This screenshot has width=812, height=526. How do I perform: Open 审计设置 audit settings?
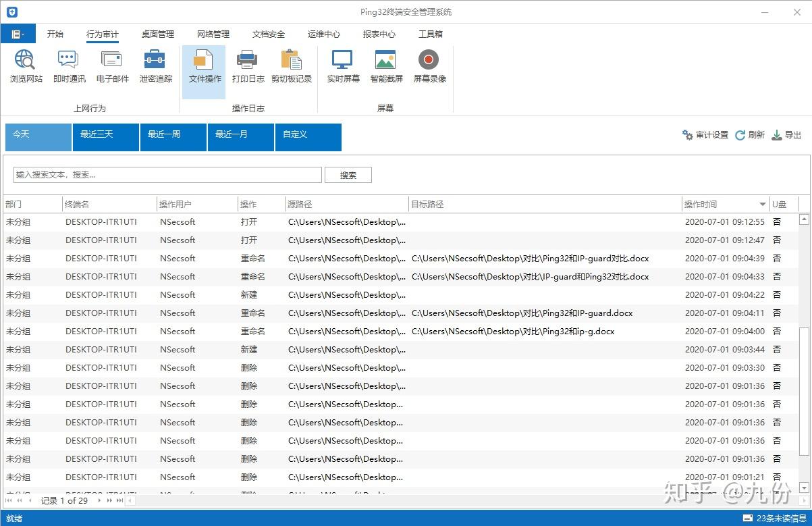coord(705,134)
